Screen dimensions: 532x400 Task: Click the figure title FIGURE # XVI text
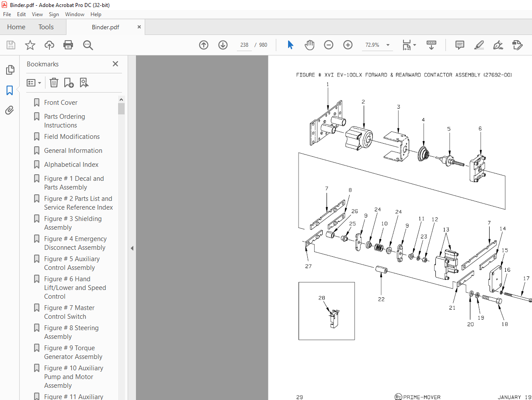pyautogui.click(x=404, y=75)
